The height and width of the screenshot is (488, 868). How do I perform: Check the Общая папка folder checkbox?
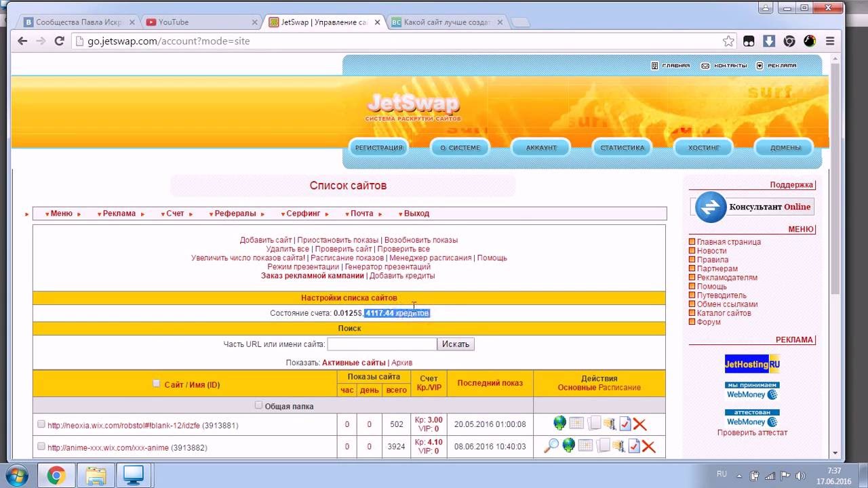[258, 405]
